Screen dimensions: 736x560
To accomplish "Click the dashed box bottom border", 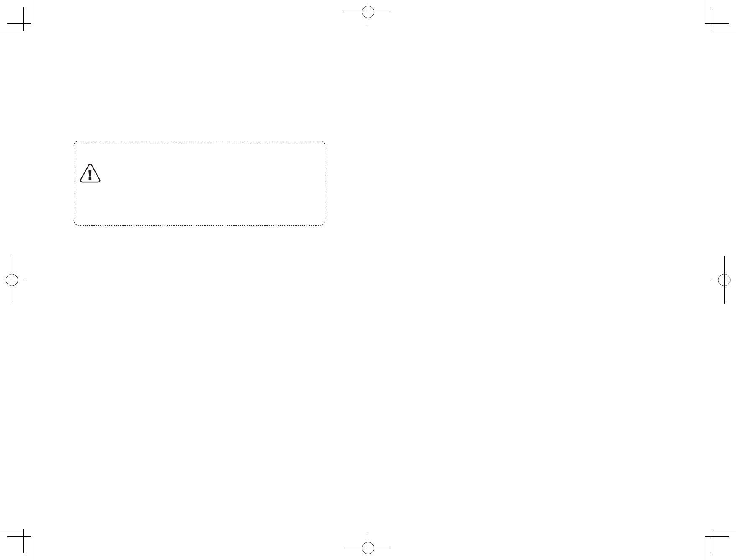I will pos(199,225).
